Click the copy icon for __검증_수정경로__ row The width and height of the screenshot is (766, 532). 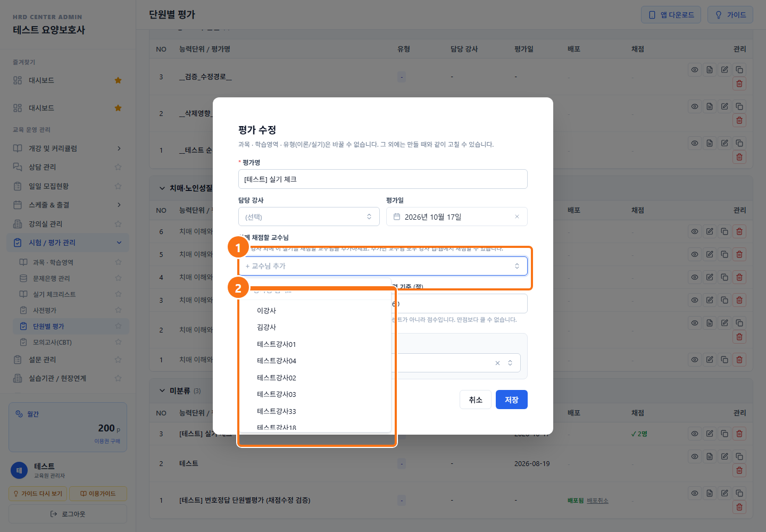pyautogui.click(x=739, y=70)
